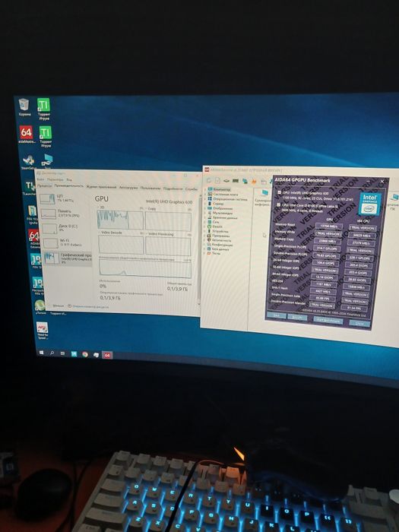Open the uTorrent desktop icon
The image size is (399, 532).
point(40,307)
